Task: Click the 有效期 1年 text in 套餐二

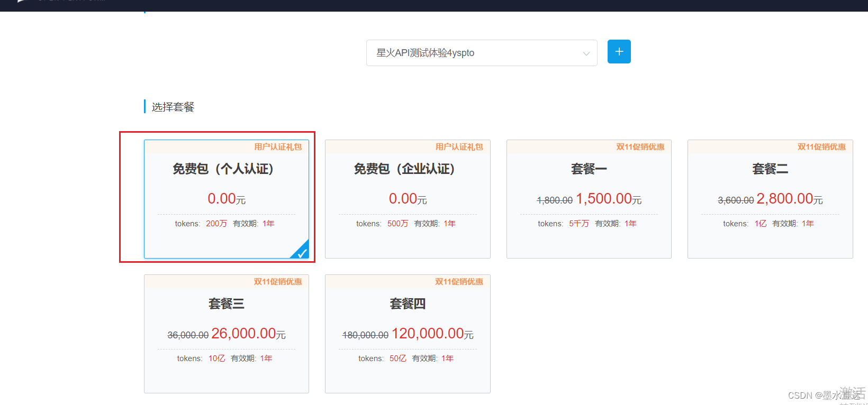Action: click(793, 224)
